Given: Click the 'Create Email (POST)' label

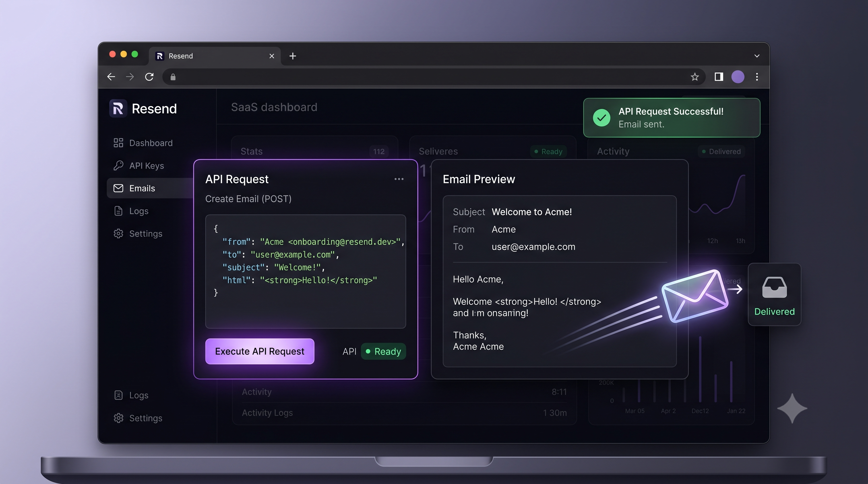Looking at the screenshot, I should 248,199.
